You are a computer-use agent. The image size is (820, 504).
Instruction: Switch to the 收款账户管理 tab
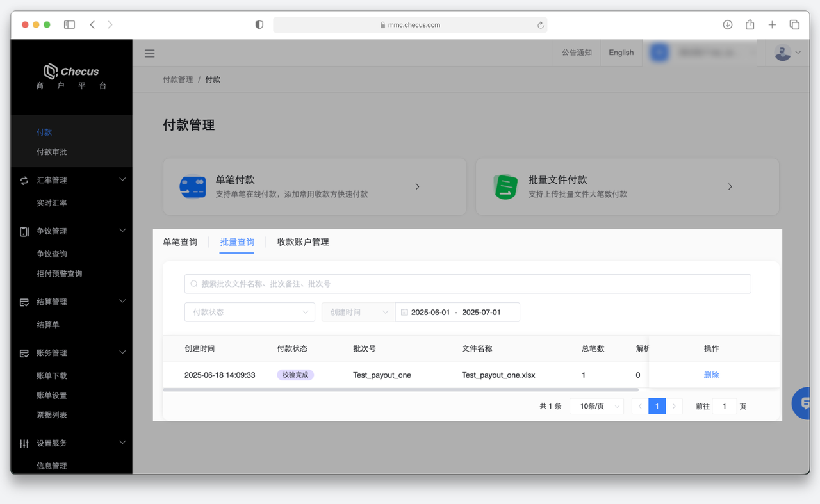click(303, 242)
